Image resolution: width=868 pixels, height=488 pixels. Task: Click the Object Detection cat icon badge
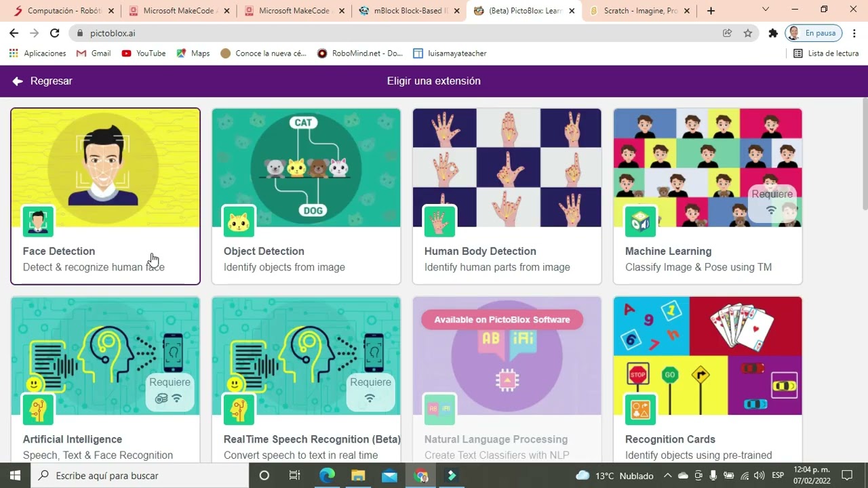tap(239, 222)
